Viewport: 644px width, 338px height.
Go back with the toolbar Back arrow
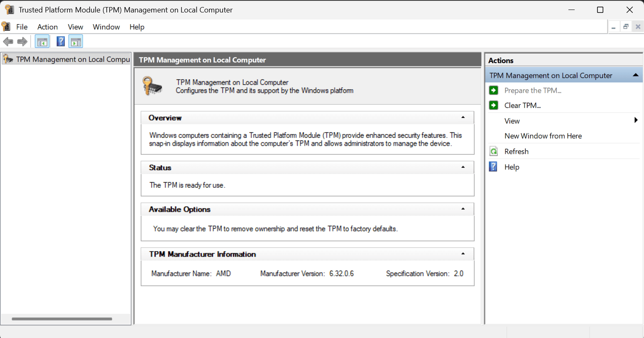[8, 42]
